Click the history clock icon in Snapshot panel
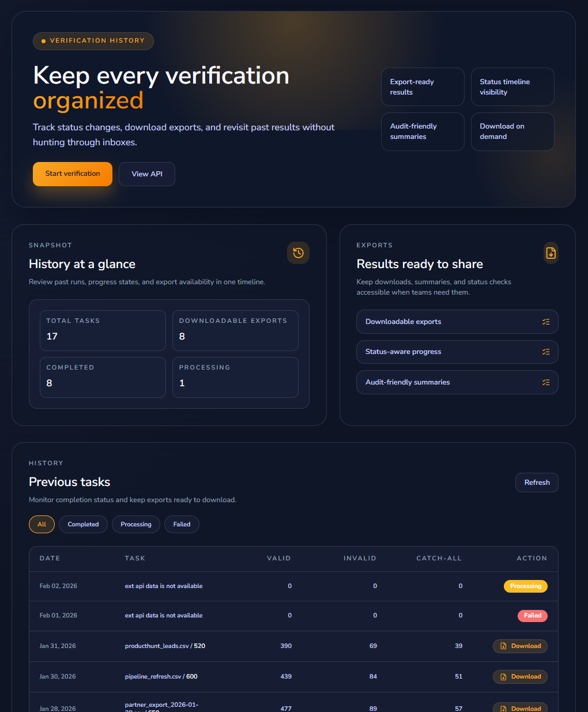Image resolution: width=588 pixels, height=712 pixels. [x=298, y=253]
